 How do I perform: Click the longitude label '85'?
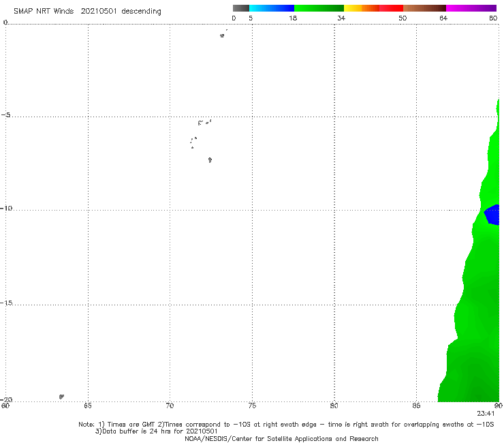click(x=416, y=406)
